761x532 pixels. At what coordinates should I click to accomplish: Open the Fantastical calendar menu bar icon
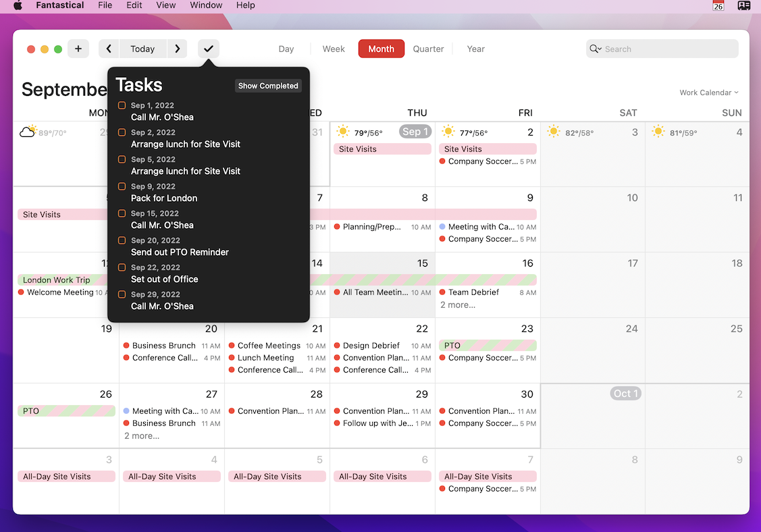(718, 5)
